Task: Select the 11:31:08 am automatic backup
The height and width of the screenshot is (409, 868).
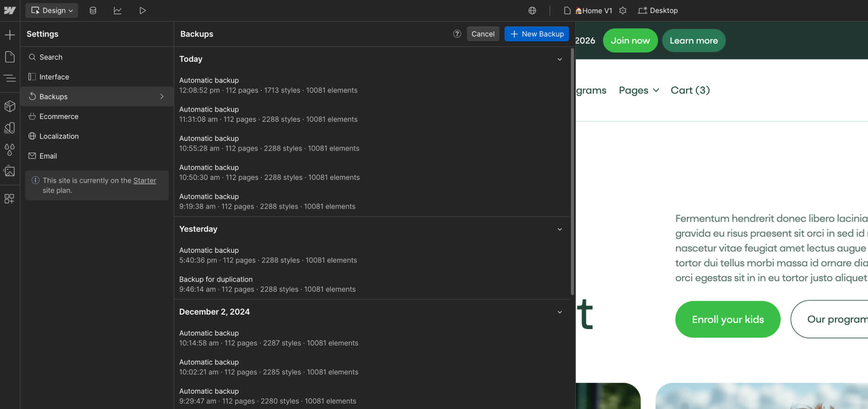Action: coord(372,114)
